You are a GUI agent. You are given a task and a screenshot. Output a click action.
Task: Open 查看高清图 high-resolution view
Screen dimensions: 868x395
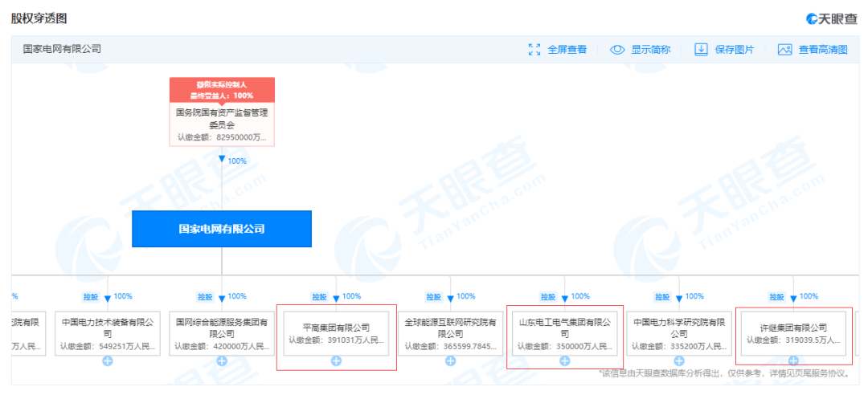[x=822, y=50]
